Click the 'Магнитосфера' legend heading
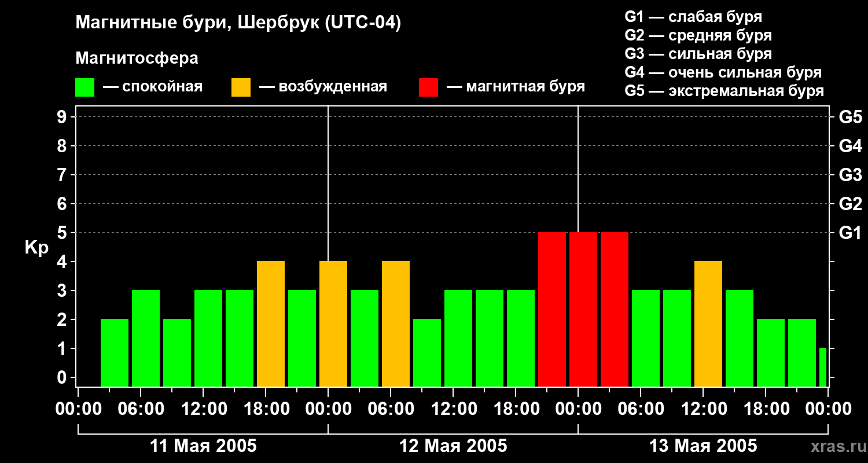This screenshot has height=463, width=868. (137, 58)
